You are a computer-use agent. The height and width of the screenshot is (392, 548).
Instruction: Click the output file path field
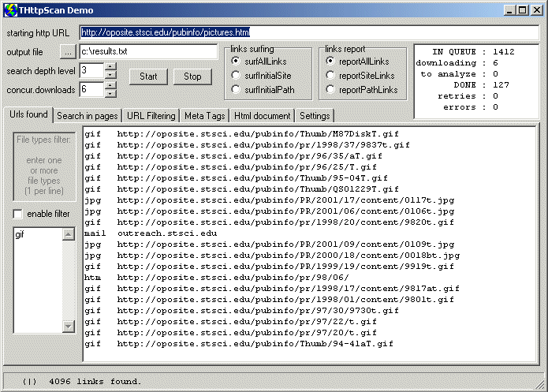(147, 51)
